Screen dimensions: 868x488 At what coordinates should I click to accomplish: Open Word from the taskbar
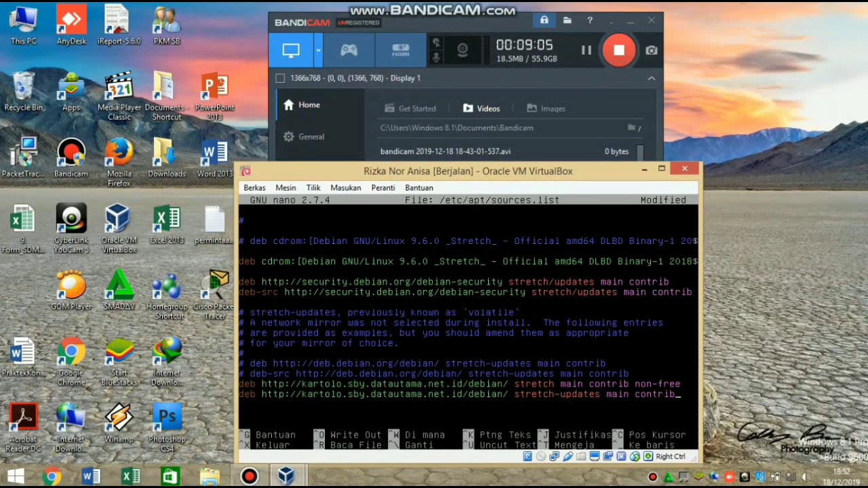tap(91, 476)
